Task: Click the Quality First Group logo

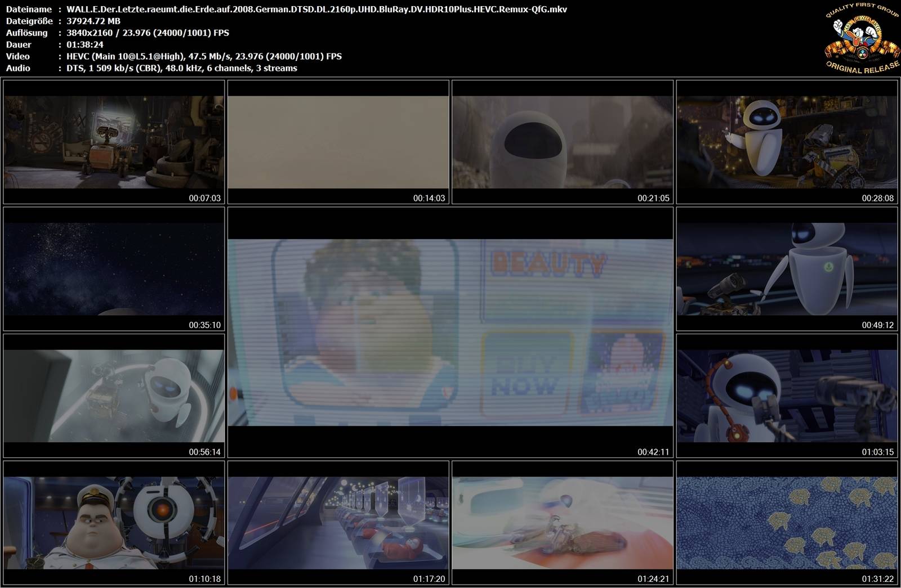Action: click(862, 38)
